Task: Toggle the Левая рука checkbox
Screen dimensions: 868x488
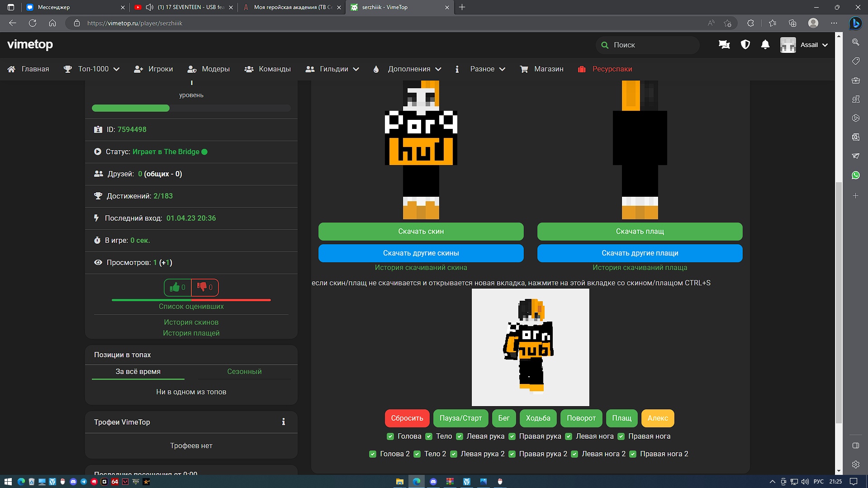Action: [460, 436]
